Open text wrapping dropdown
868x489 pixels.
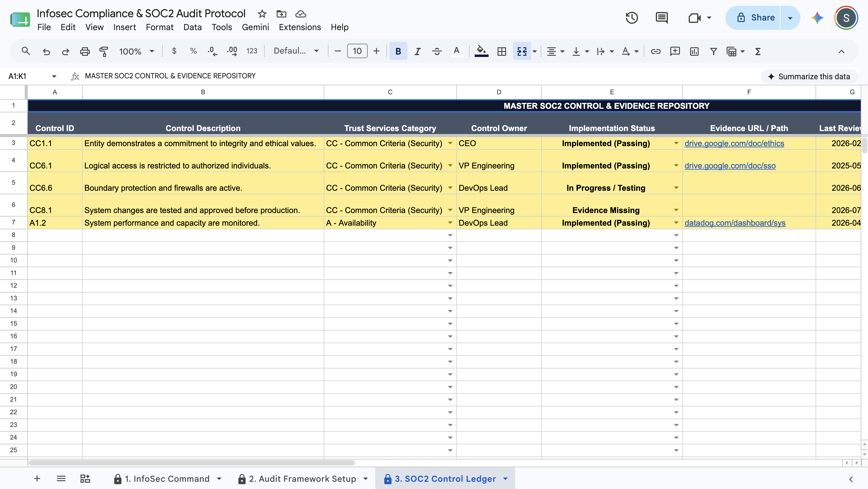605,51
